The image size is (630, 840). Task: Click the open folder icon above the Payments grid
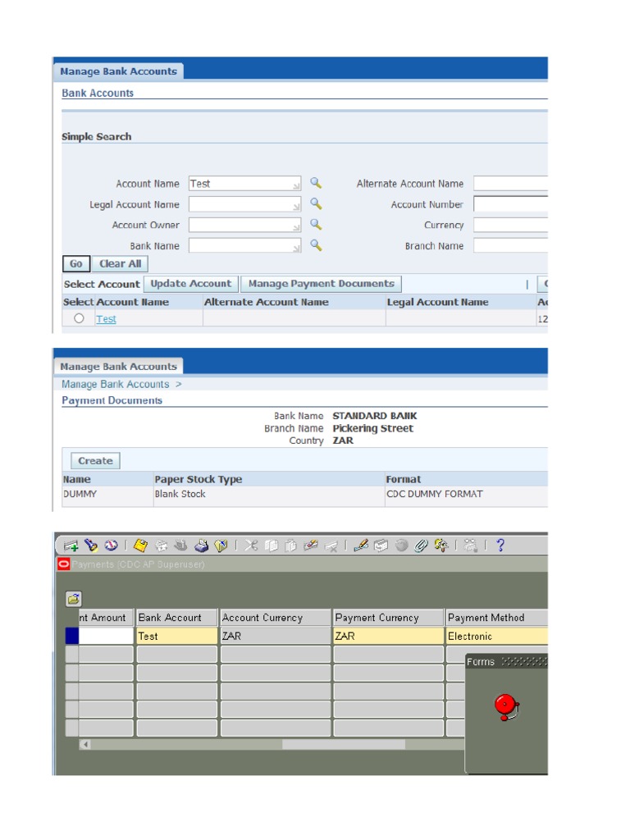pyautogui.click(x=73, y=598)
